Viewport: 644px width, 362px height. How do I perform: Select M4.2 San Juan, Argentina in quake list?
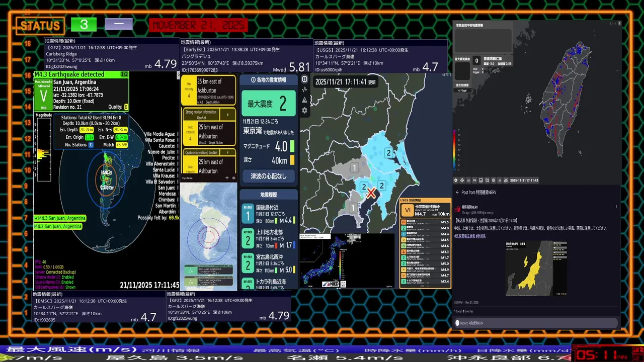(x=58, y=227)
